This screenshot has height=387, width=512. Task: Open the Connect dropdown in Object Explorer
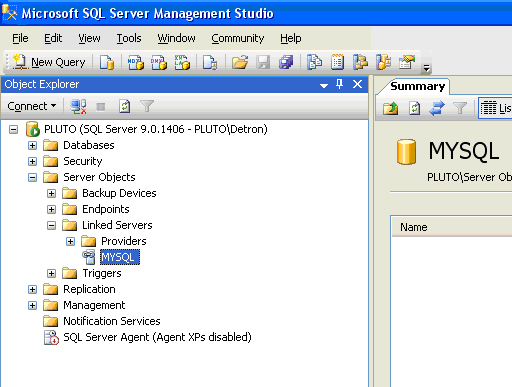(32, 106)
